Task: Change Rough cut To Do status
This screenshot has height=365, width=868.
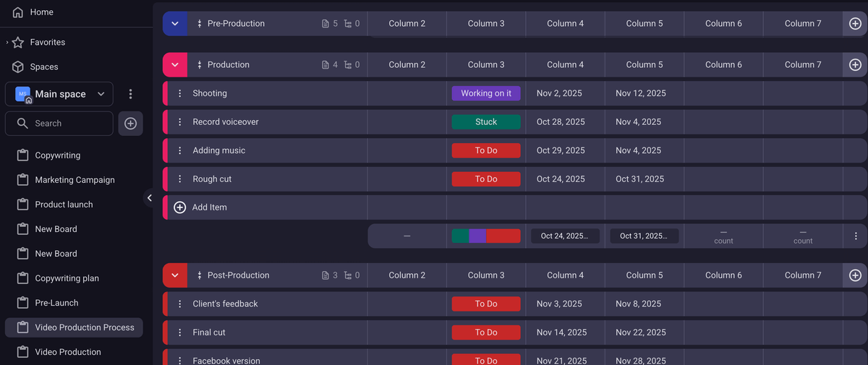Action: click(x=486, y=179)
